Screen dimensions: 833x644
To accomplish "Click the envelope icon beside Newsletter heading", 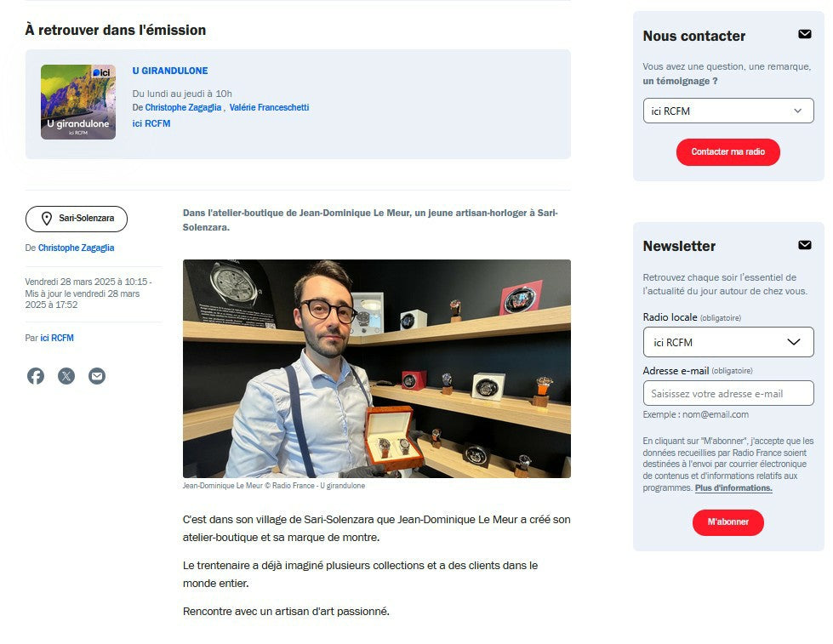I will click(x=805, y=245).
